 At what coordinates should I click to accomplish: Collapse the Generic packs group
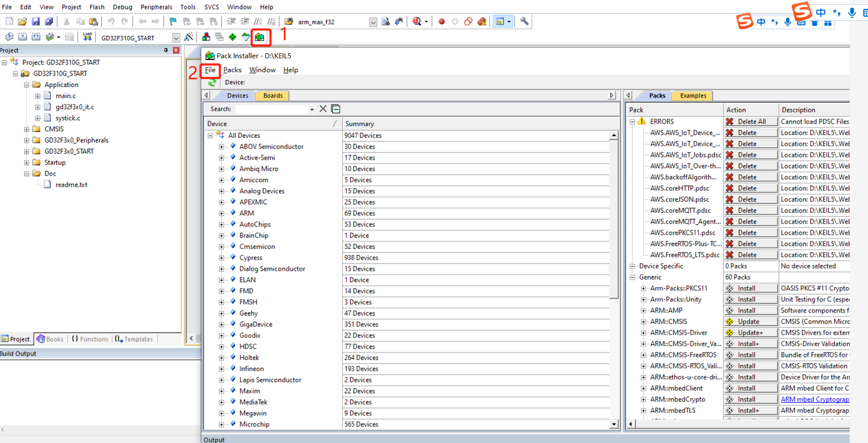(x=632, y=277)
